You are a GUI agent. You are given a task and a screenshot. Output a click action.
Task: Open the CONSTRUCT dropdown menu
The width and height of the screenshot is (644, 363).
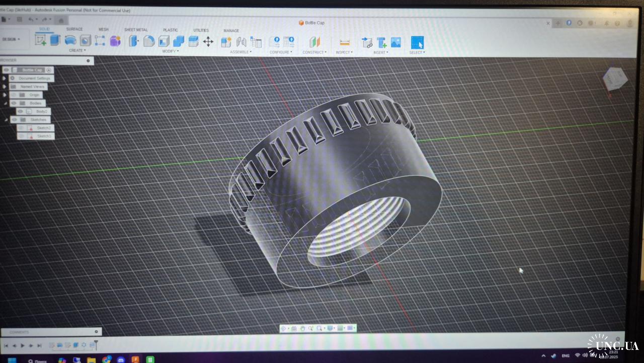(x=314, y=52)
